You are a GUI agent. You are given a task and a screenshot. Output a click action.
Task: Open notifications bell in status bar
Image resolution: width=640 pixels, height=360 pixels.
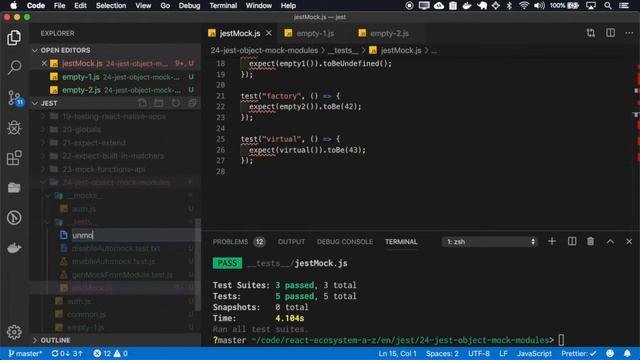click(x=627, y=353)
